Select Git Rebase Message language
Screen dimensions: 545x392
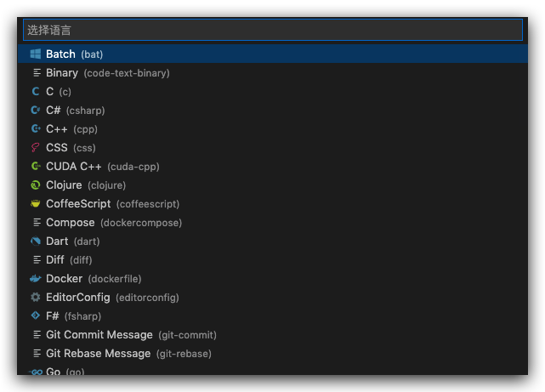273,354
